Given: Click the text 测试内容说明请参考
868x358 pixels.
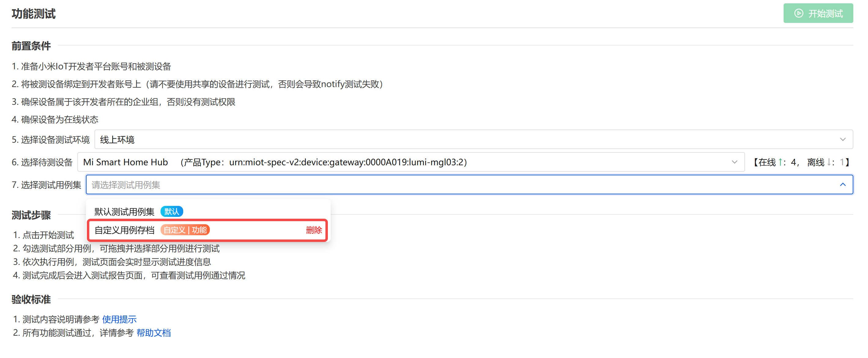Looking at the screenshot, I should (61, 319).
